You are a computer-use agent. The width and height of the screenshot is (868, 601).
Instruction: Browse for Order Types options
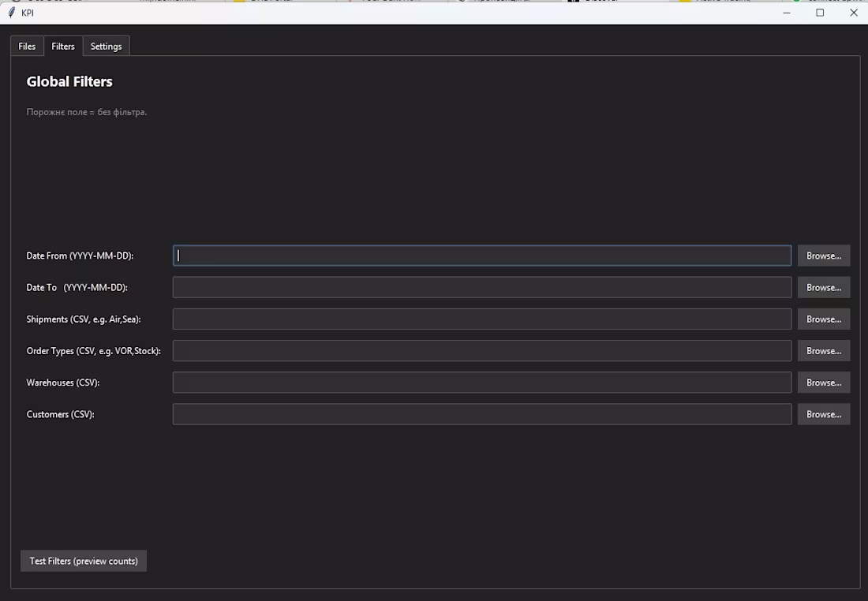coord(823,350)
